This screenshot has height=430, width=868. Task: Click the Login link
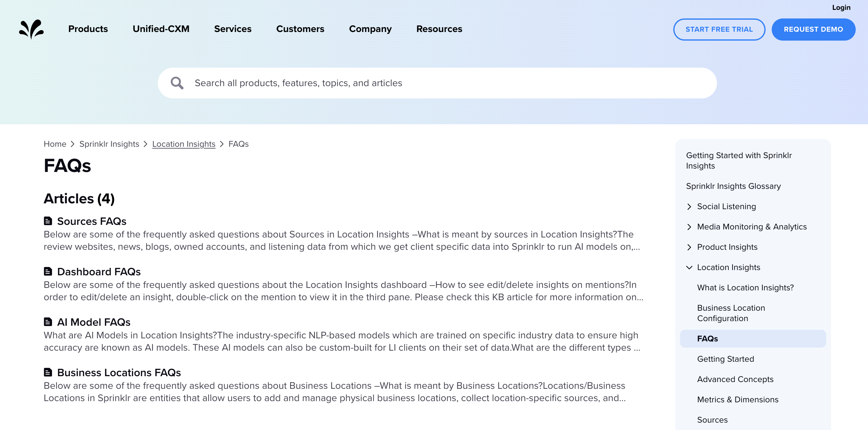pos(841,7)
